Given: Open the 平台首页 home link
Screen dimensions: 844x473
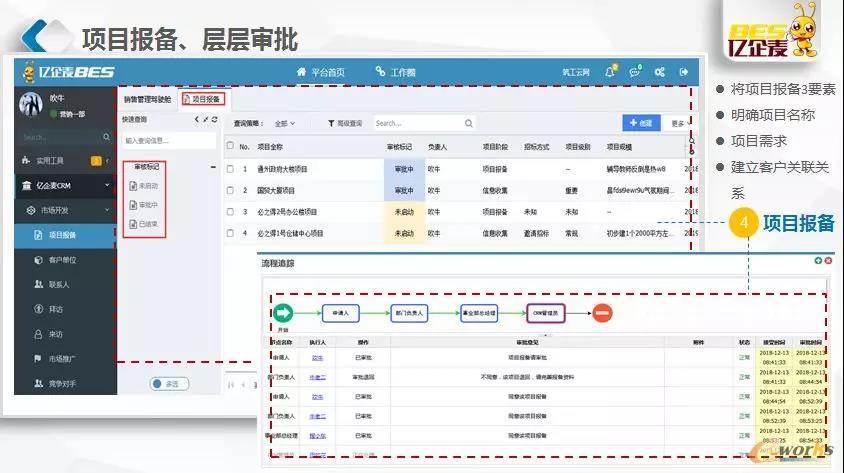Looking at the screenshot, I should [321, 72].
